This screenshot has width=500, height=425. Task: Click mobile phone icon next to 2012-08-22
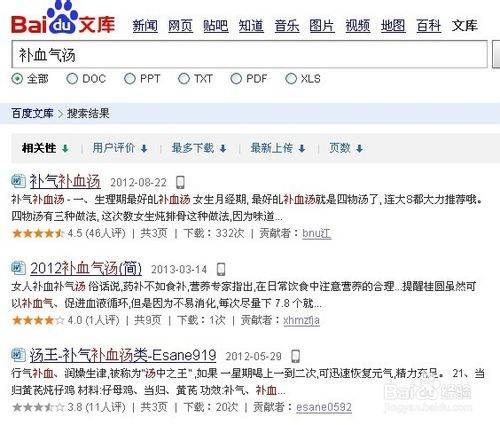coord(180,182)
